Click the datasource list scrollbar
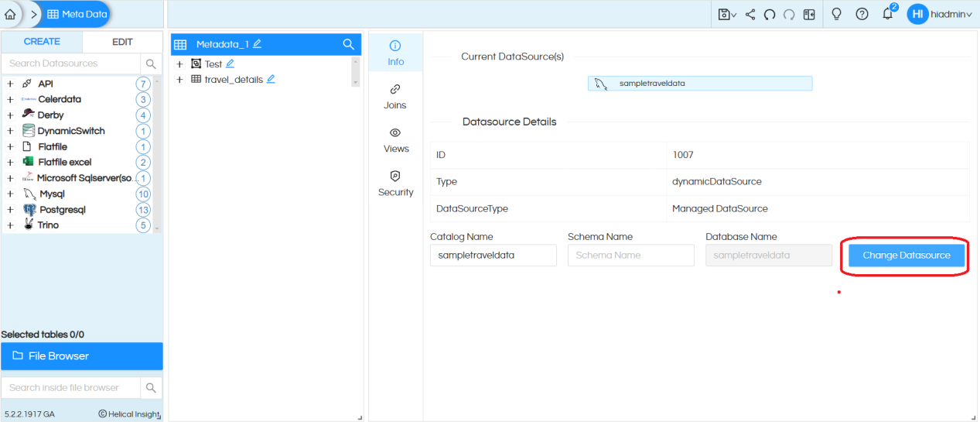This screenshot has height=422, width=980. (157, 155)
